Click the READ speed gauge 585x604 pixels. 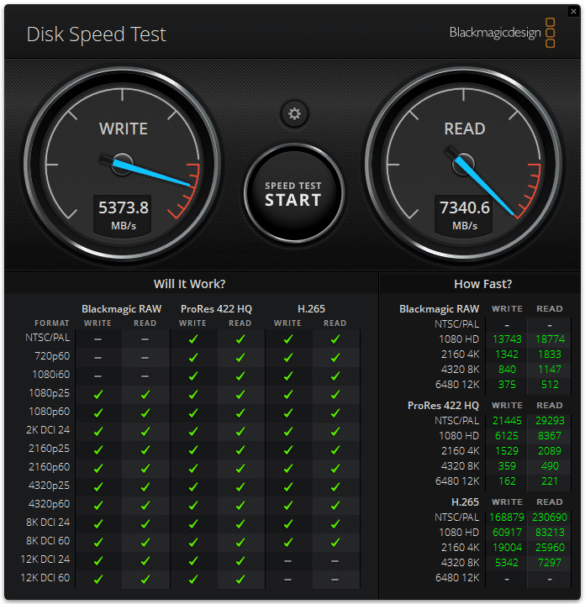[x=463, y=164]
